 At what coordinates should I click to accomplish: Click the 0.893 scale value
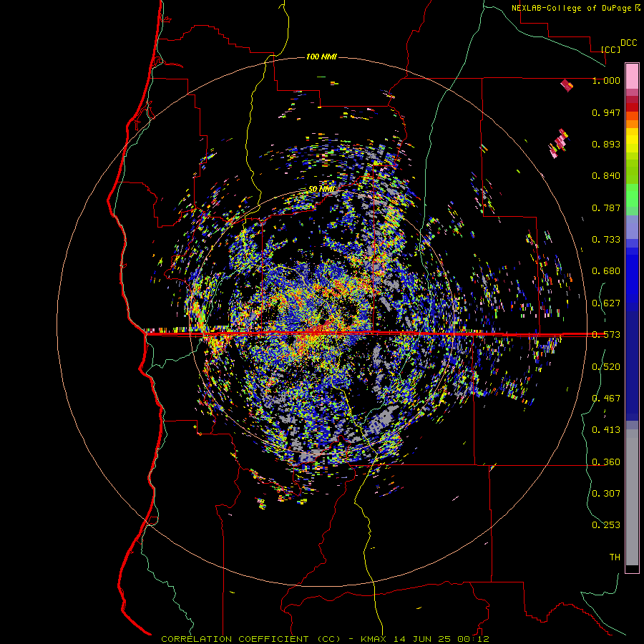(x=606, y=144)
